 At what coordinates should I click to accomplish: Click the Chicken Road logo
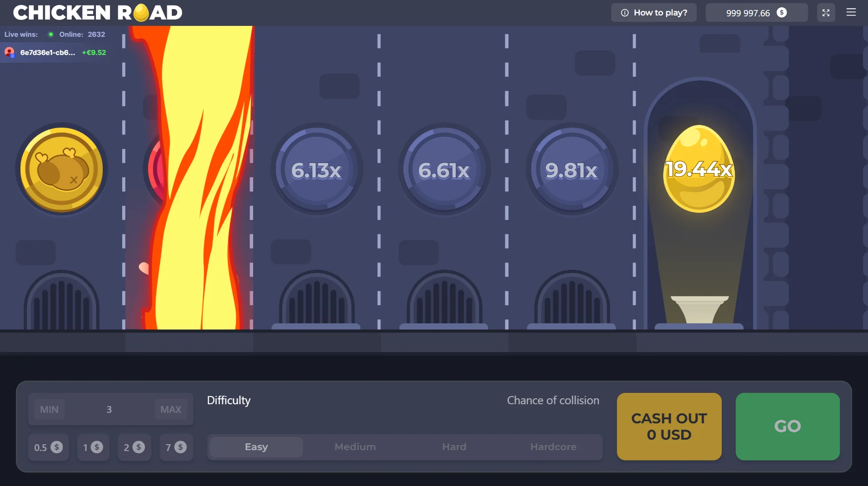pyautogui.click(x=98, y=13)
